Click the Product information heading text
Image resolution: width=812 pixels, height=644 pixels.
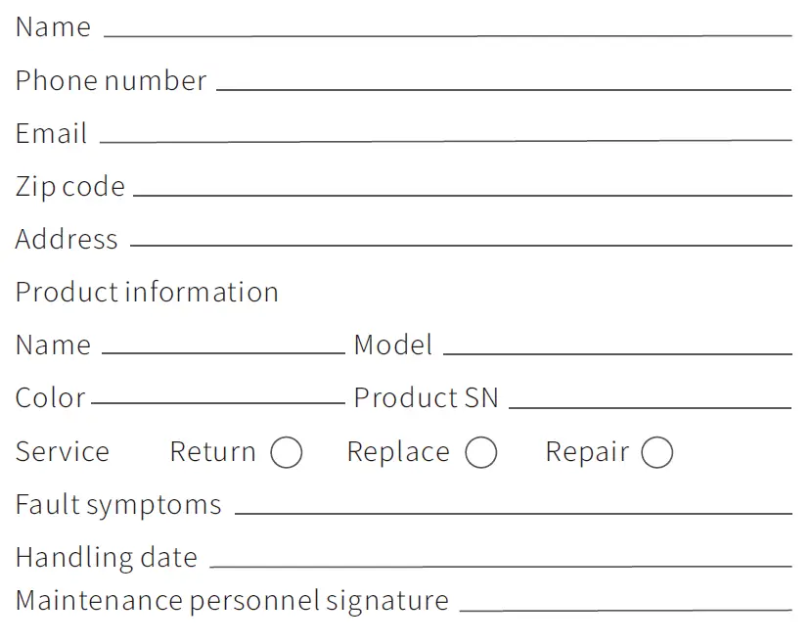pyautogui.click(x=147, y=293)
